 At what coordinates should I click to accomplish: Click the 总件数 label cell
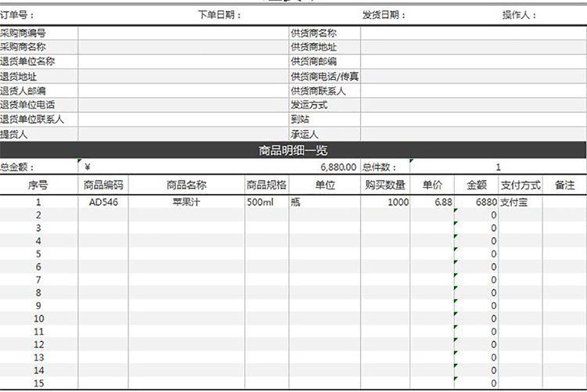(385, 167)
